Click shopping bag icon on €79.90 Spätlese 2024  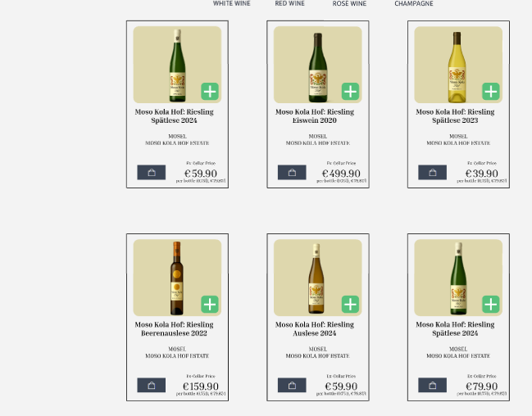click(432, 385)
